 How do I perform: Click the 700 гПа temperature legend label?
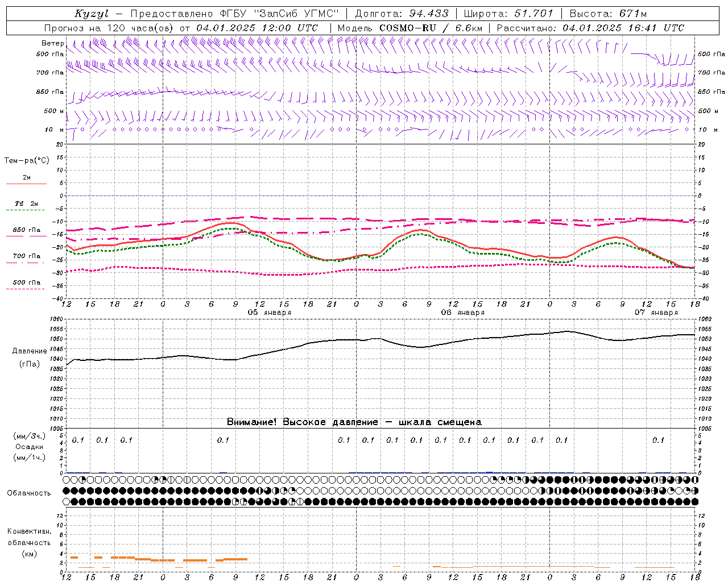tap(27, 256)
